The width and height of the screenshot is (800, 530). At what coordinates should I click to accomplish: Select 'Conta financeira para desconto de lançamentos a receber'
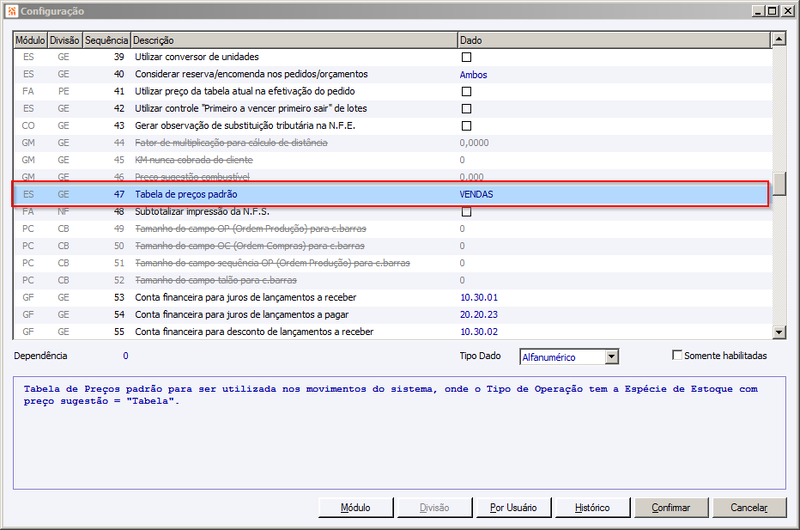pyautogui.click(x=390, y=332)
